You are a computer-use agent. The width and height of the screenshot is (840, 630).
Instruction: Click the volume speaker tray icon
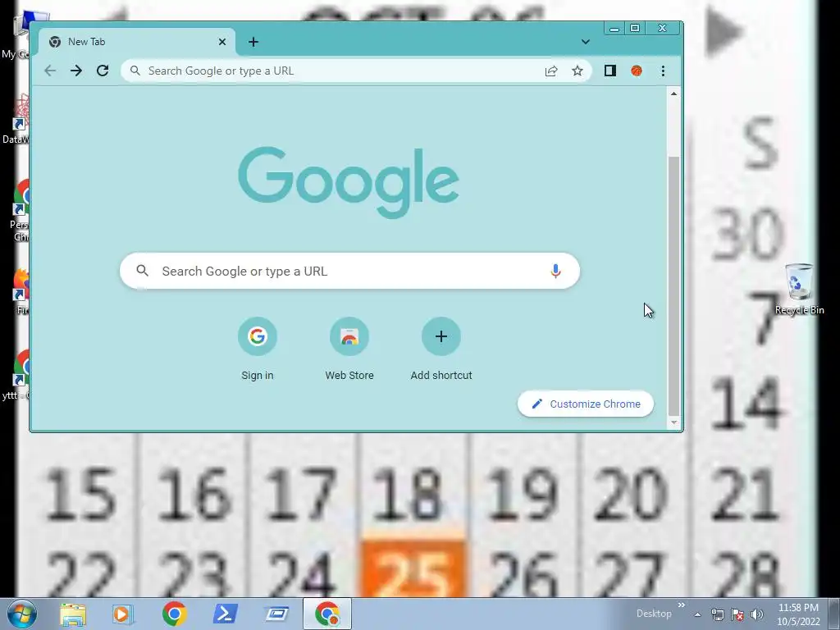[x=756, y=614]
